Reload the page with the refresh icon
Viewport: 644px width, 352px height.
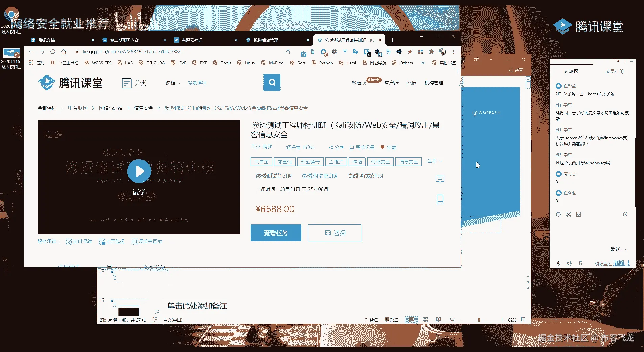[x=53, y=52]
